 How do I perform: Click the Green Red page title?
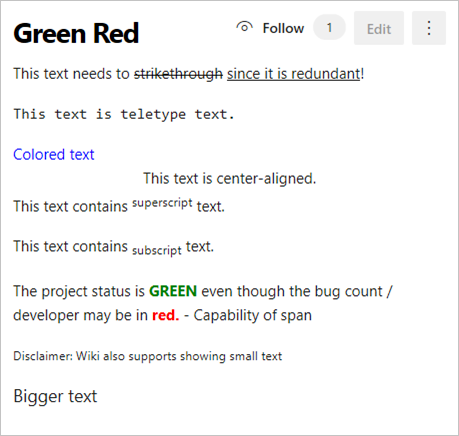76,33
